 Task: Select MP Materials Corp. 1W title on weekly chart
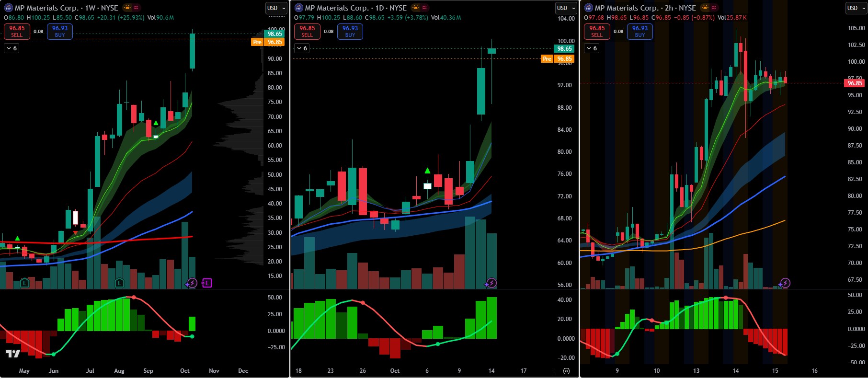[x=66, y=8]
